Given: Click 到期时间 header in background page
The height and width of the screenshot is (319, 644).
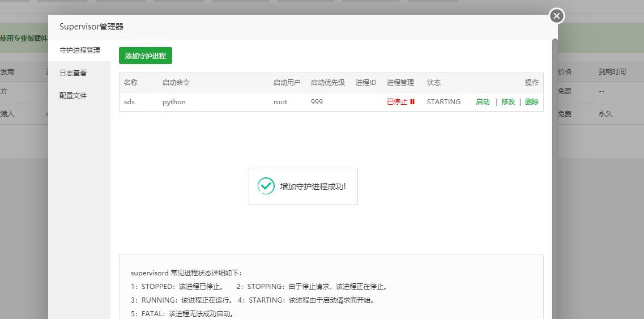Looking at the screenshot, I should pos(612,72).
